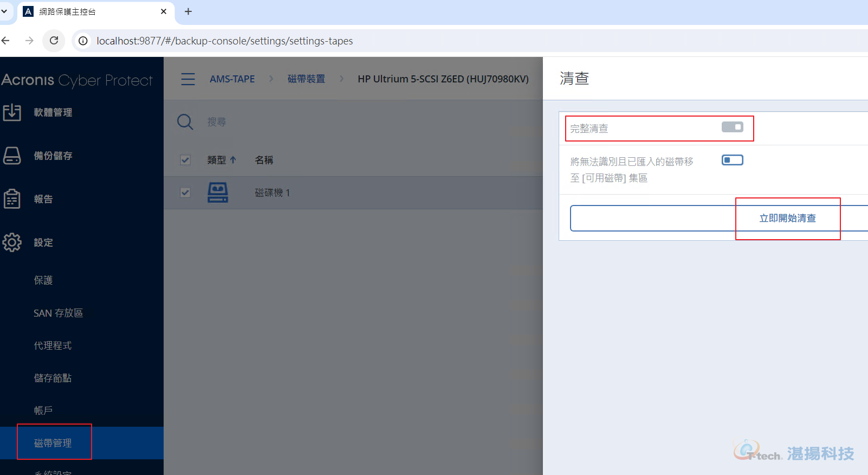Viewport: 868px width, 475px height.
Task: Go forward in browser history
Action: coord(29,41)
